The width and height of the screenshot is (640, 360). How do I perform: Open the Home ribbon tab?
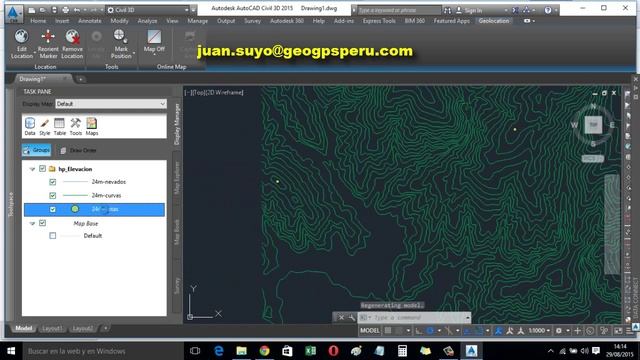pyautogui.click(x=38, y=21)
